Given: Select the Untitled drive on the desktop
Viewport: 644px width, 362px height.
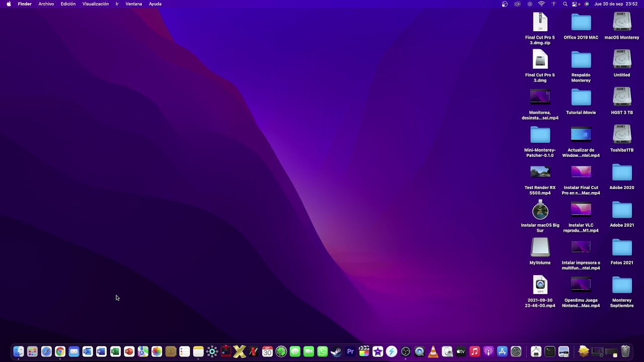Looking at the screenshot, I should click(x=622, y=63).
